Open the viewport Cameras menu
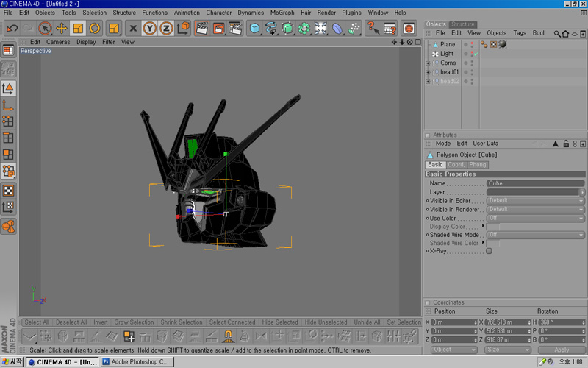The image size is (588, 368). tap(58, 42)
